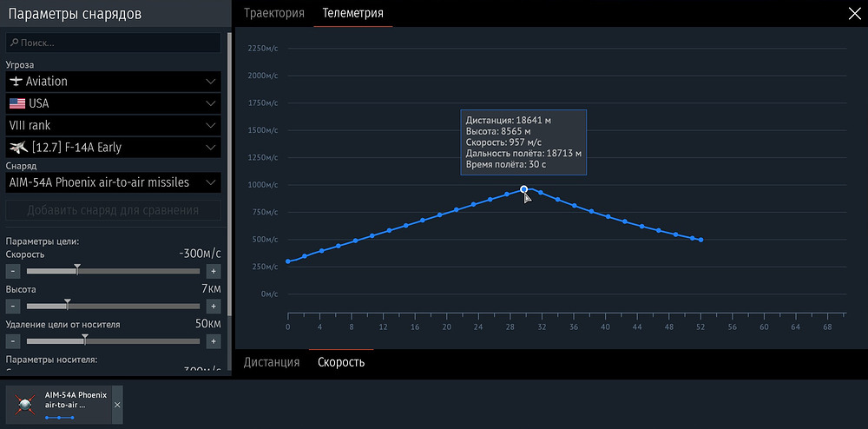Click the 7км altitude value

211,289
